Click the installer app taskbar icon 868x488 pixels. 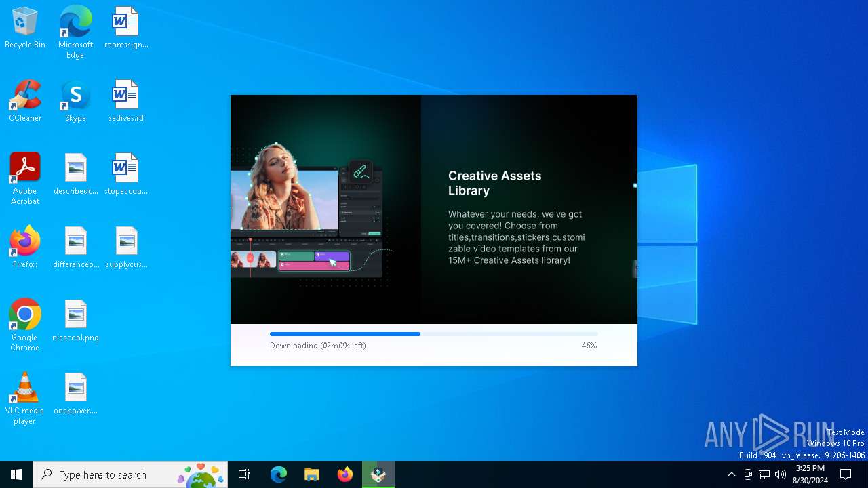(378, 474)
